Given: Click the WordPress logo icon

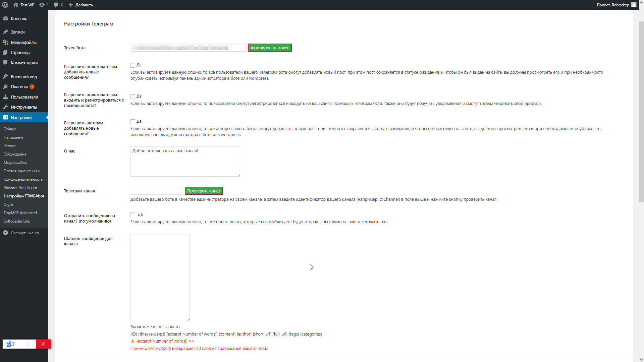Looking at the screenshot, I should click(5, 5).
